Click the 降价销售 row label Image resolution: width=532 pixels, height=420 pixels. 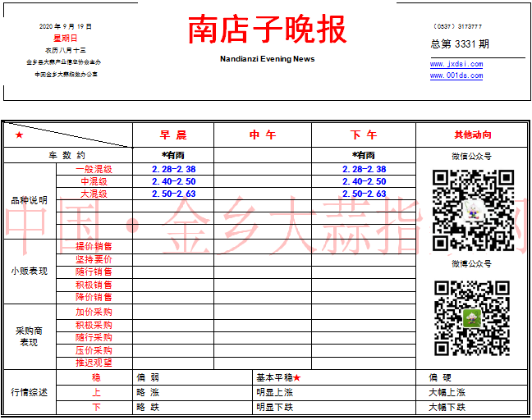pyautogui.click(x=94, y=297)
